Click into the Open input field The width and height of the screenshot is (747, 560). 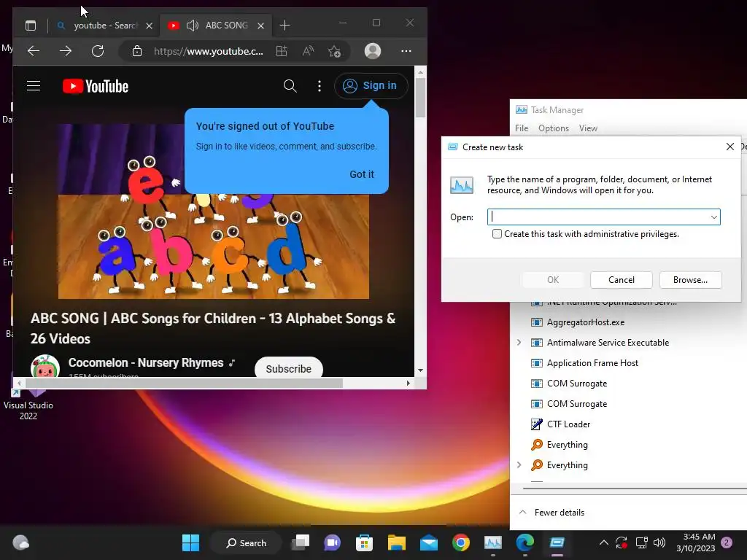[x=603, y=217]
